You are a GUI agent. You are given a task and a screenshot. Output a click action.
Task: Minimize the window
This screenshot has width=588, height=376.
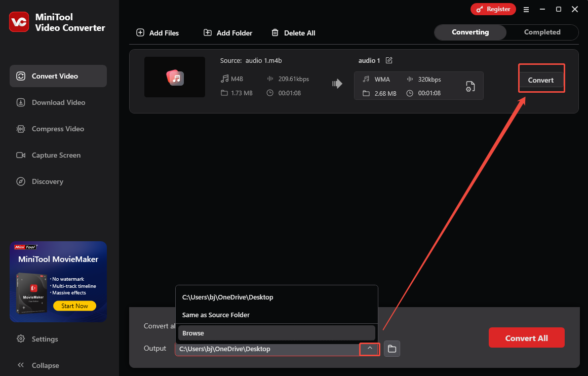(542, 9)
